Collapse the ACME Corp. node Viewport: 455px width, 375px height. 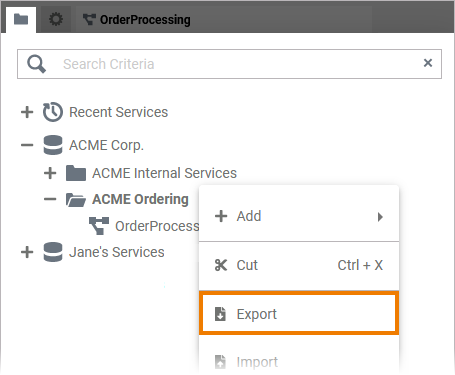(x=27, y=145)
